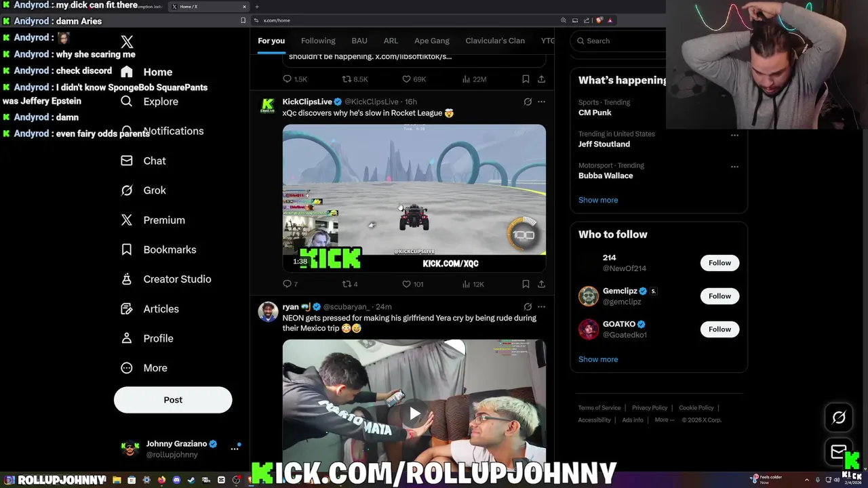
Task: Share the post with 22M views
Action: [541, 79]
